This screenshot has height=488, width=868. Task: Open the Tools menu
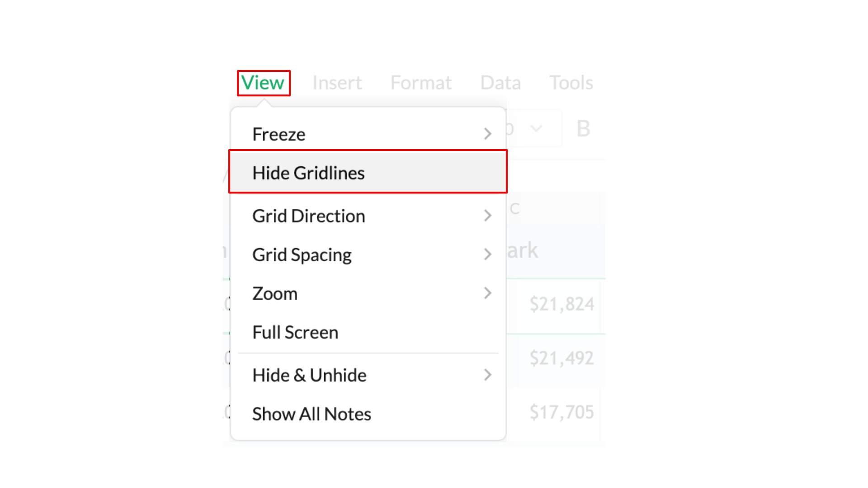pyautogui.click(x=571, y=83)
